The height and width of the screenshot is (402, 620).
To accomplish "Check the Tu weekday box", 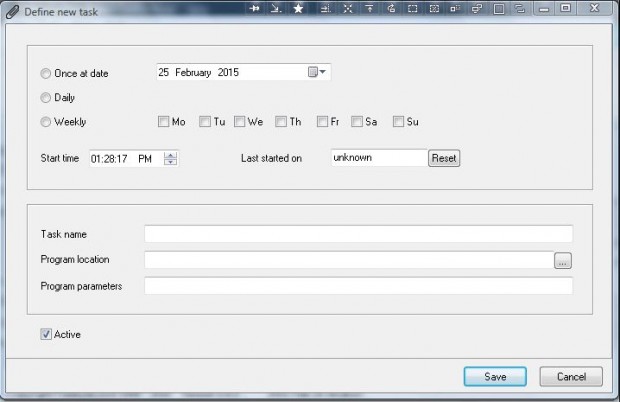I will coord(204,121).
